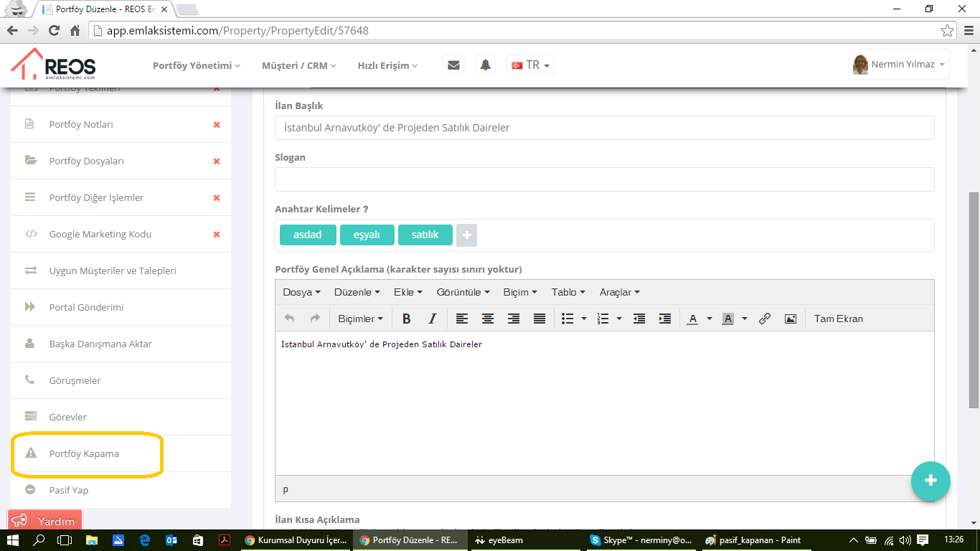Click the teal floating plus button
Viewport: 980px width, 551px height.
pyautogui.click(x=930, y=481)
